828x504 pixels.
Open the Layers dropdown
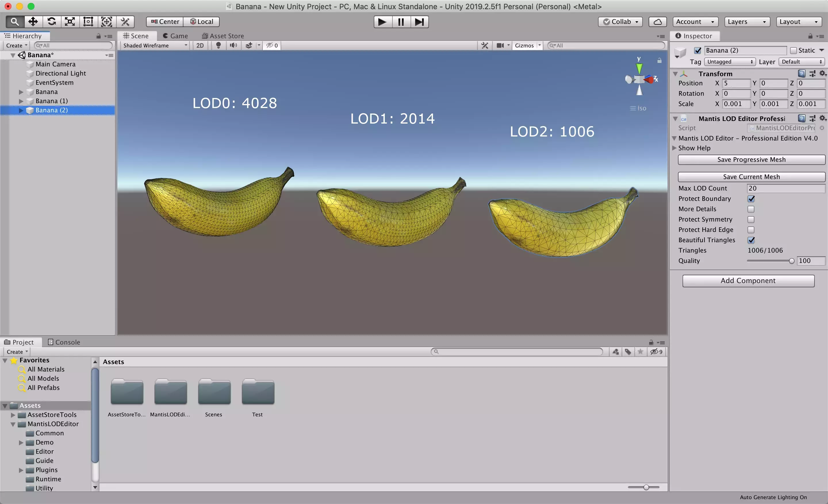tap(747, 22)
